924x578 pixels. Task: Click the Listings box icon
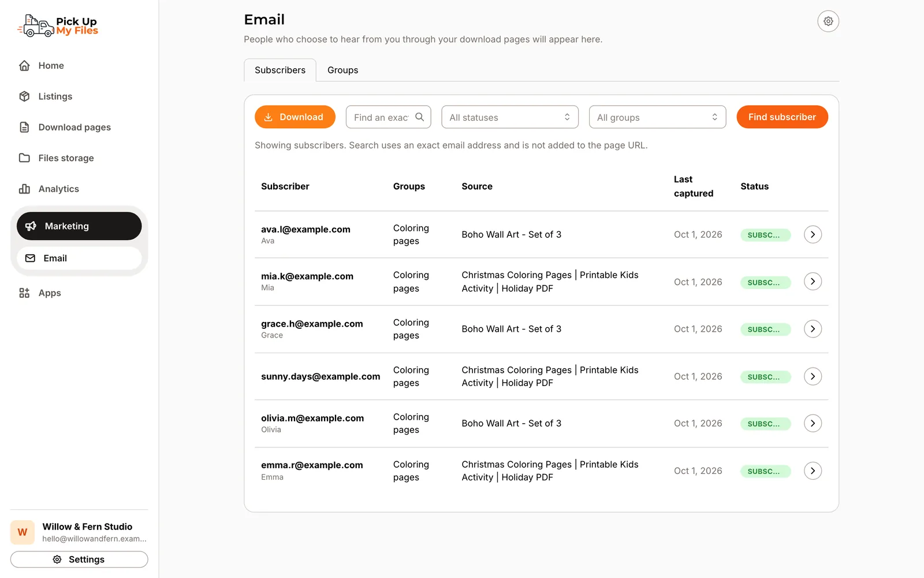(x=24, y=96)
